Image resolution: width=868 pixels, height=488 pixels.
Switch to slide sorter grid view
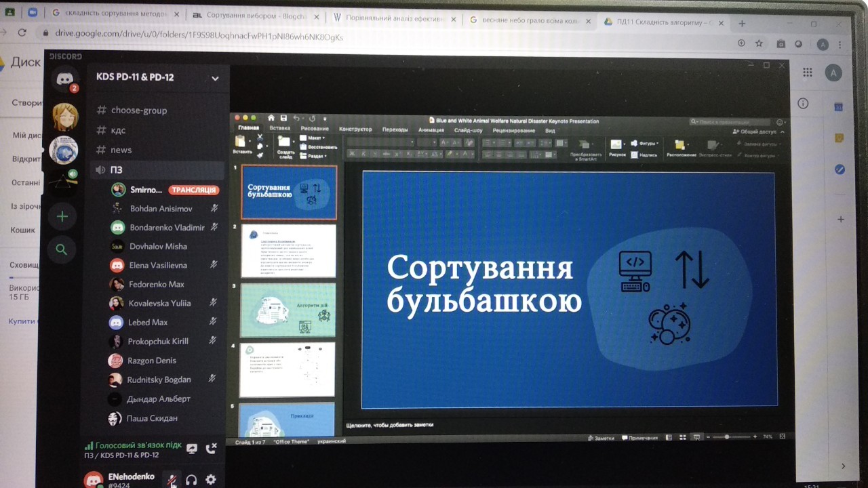(x=682, y=438)
